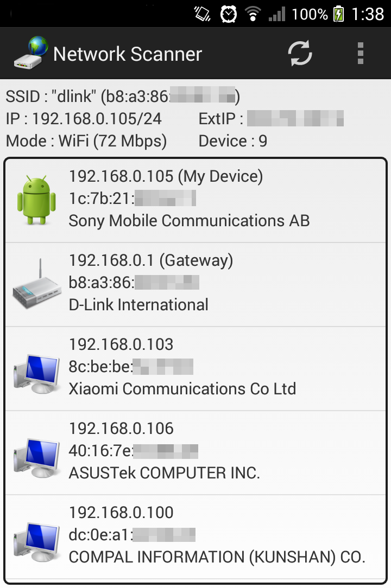Viewport: 391px width, 588px height.
Task: Tap the WiFi signal status icon
Action: (253, 14)
